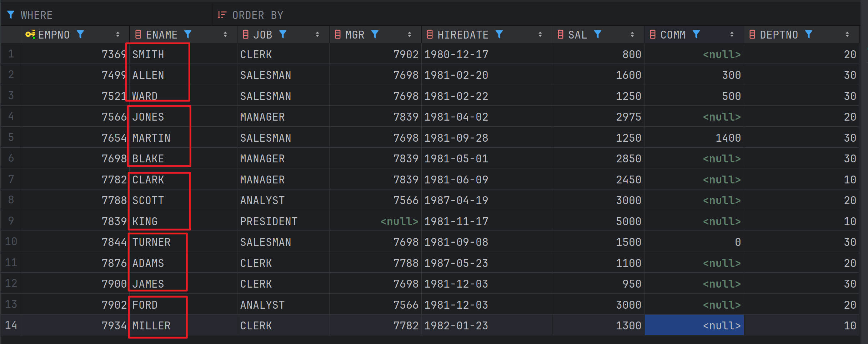Open the HIREDATE column filter icon
The height and width of the screenshot is (344, 868).
tap(499, 34)
